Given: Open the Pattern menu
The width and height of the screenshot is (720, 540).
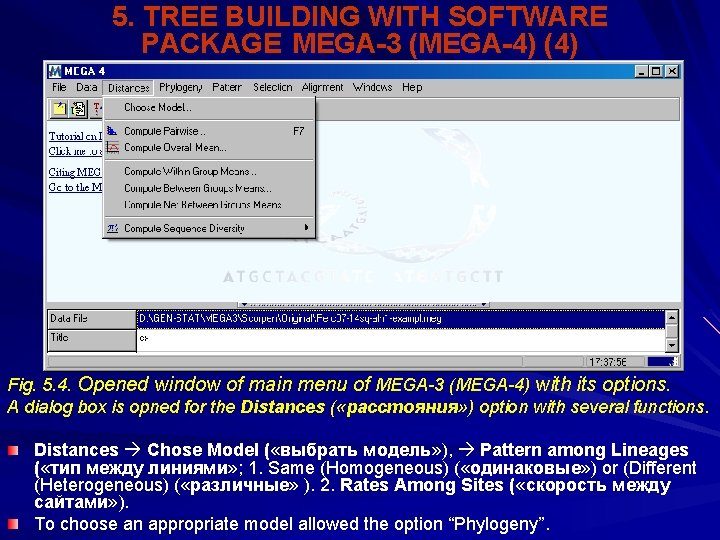Looking at the screenshot, I should pos(227,87).
